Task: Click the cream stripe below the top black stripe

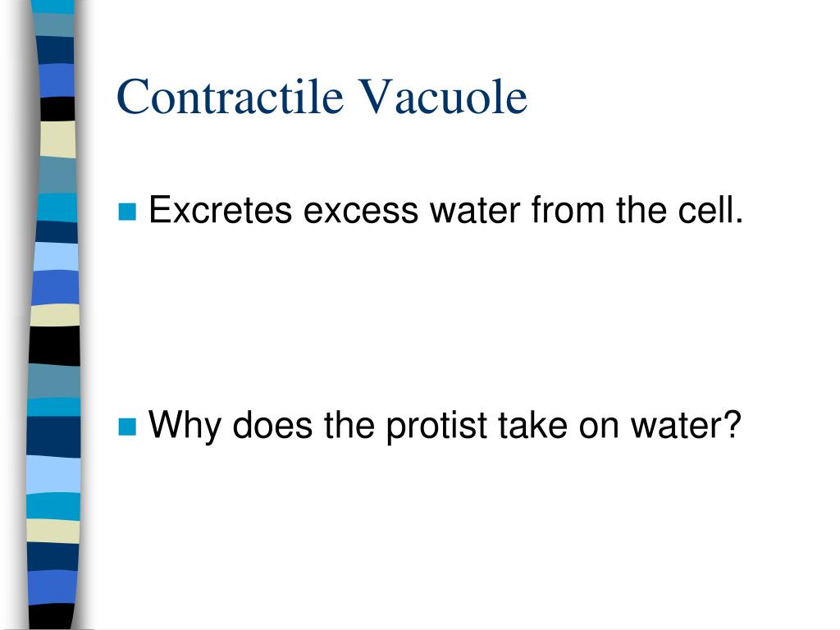Action: (58, 139)
